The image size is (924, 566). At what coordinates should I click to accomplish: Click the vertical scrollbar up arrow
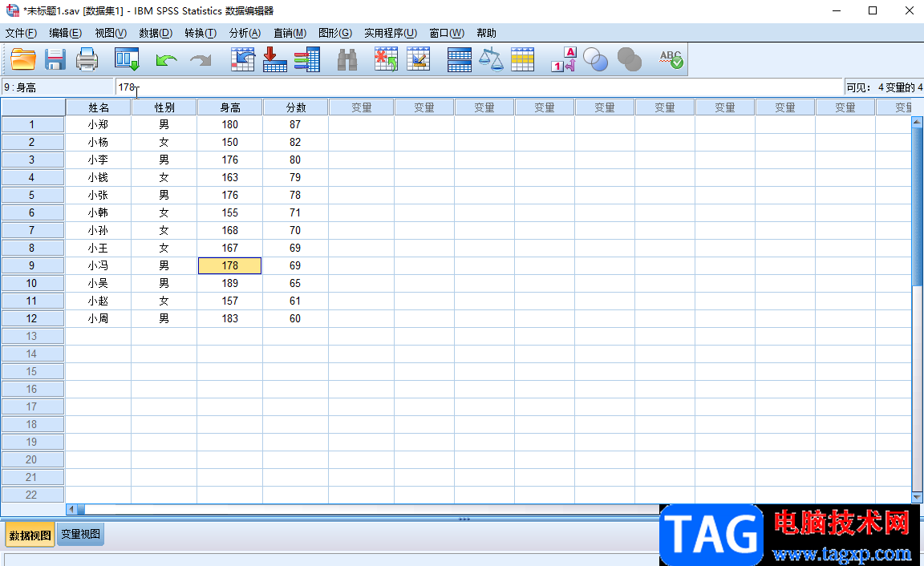pos(917,122)
